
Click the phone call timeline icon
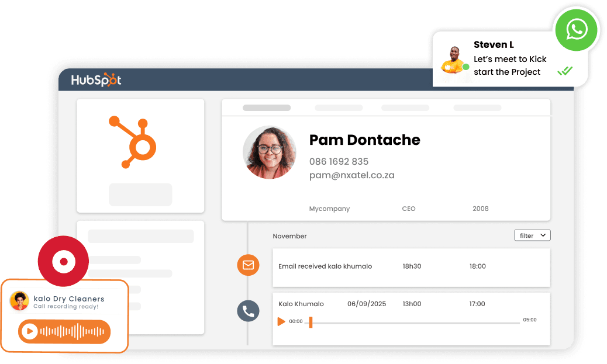248,311
